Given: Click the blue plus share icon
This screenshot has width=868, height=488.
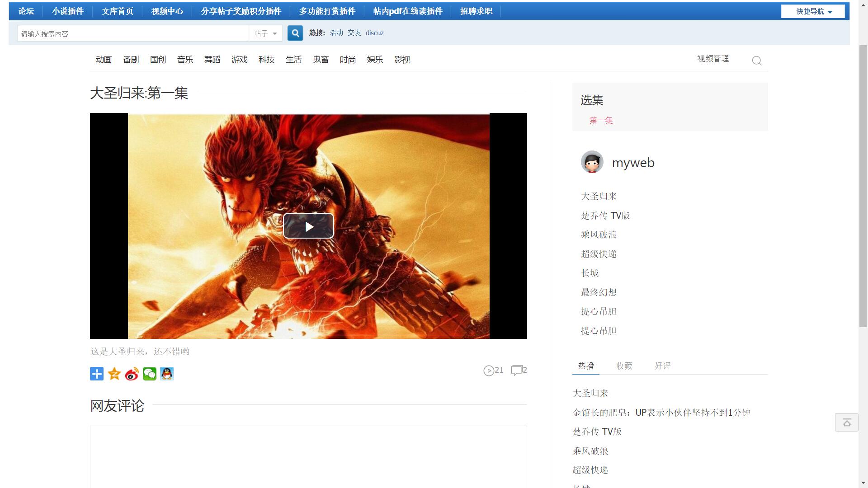Looking at the screenshot, I should (x=97, y=374).
